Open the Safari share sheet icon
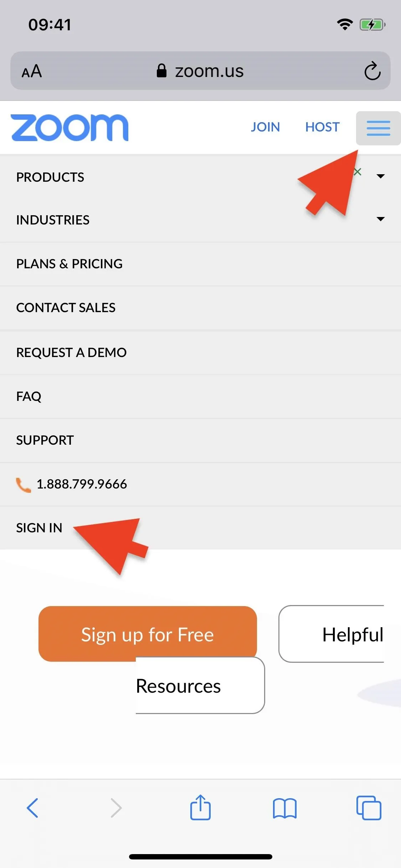Image resolution: width=401 pixels, height=868 pixels. coord(200,807)
